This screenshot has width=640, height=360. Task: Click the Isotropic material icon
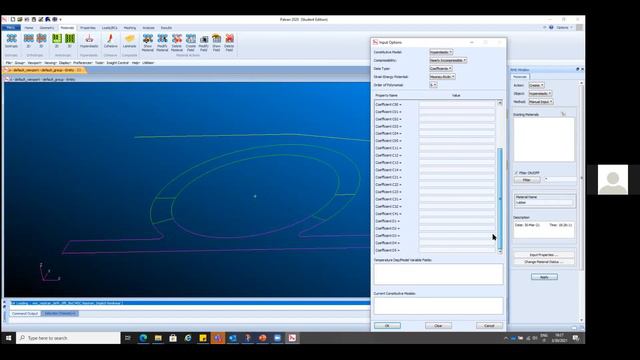click(11, 40)
